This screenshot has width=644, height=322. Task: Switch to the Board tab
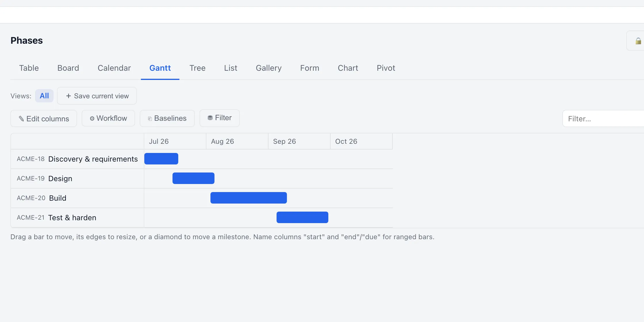point(68,68)
